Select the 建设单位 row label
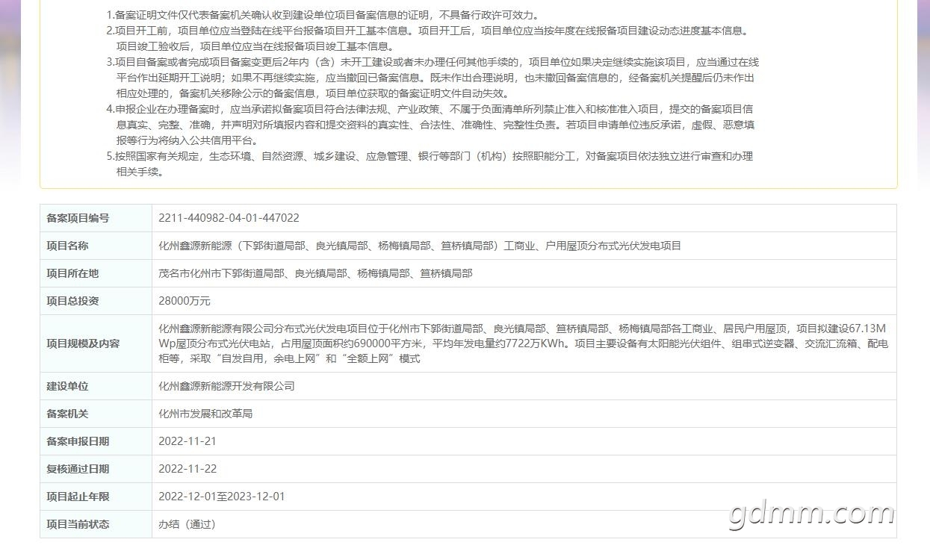Image resolution: width=930 pixels, height=560 pixels. click(x=67, y=386)
